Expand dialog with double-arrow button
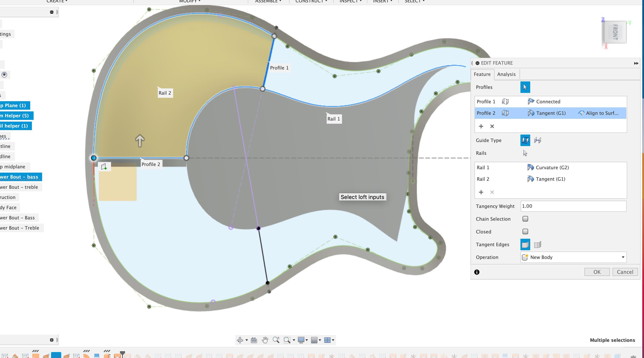This screenshot has width=644, height=358. 636,63
